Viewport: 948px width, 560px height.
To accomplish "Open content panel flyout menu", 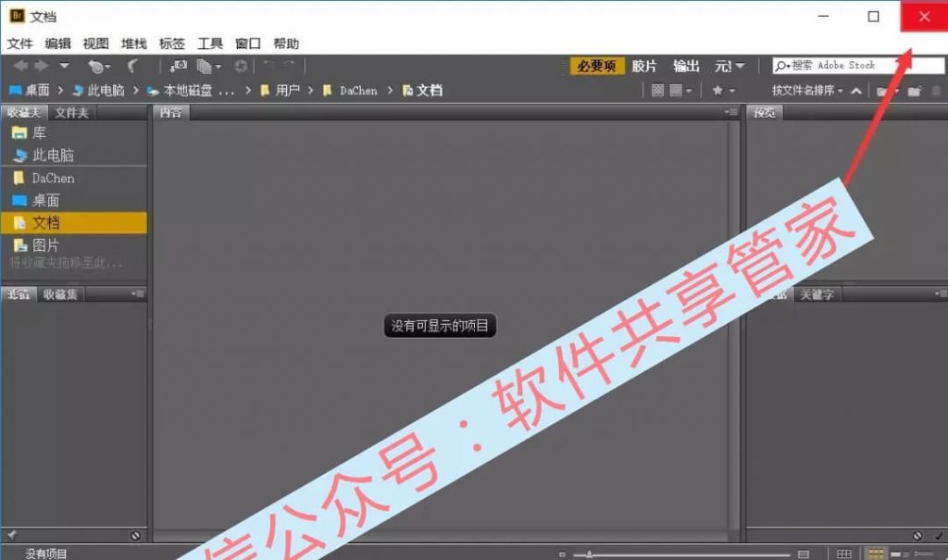I will click(x=731, y=112).
